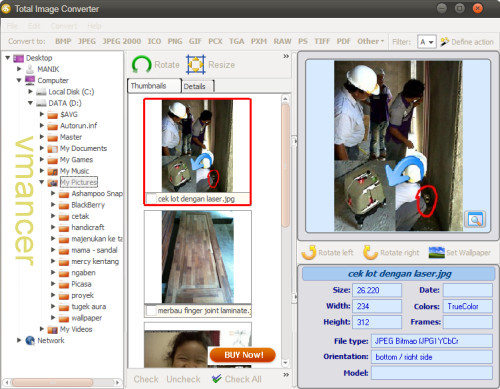Open the Other formats dropdown
Image resolution: width=500 pixels, height=389 pixels.
tap(370, 41)
